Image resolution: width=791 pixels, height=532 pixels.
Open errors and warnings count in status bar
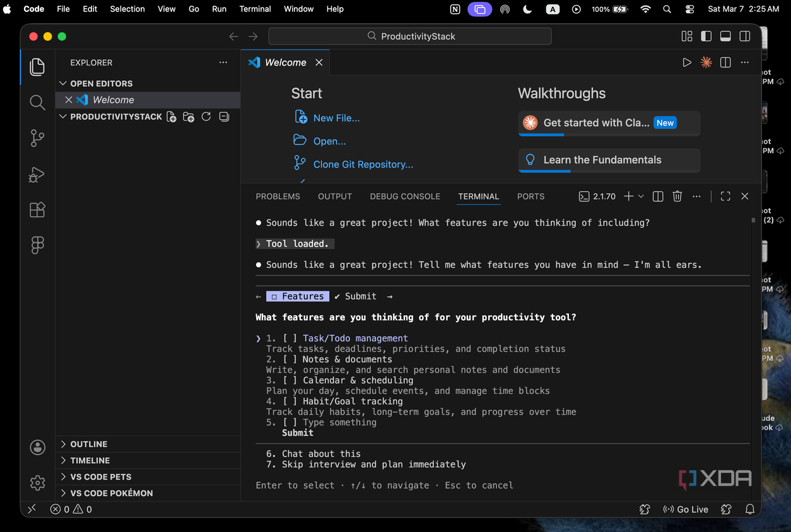click(x=71, y=509)
